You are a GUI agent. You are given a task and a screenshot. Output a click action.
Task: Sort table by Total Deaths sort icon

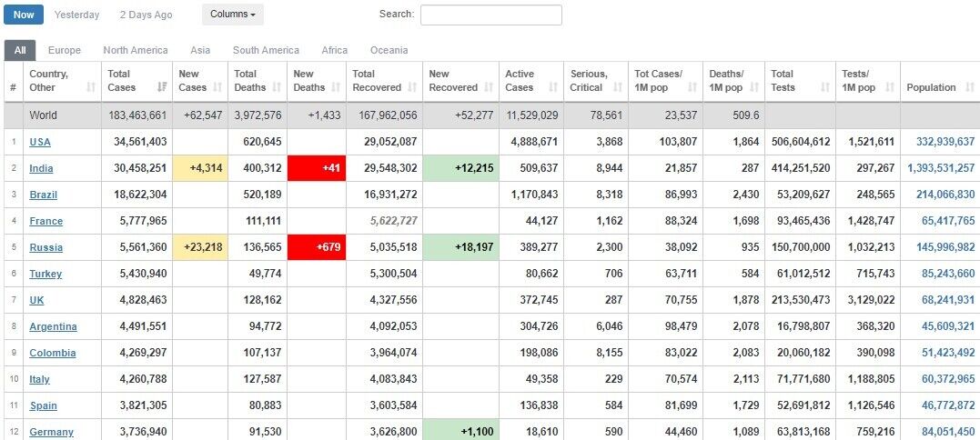(277, 87)
